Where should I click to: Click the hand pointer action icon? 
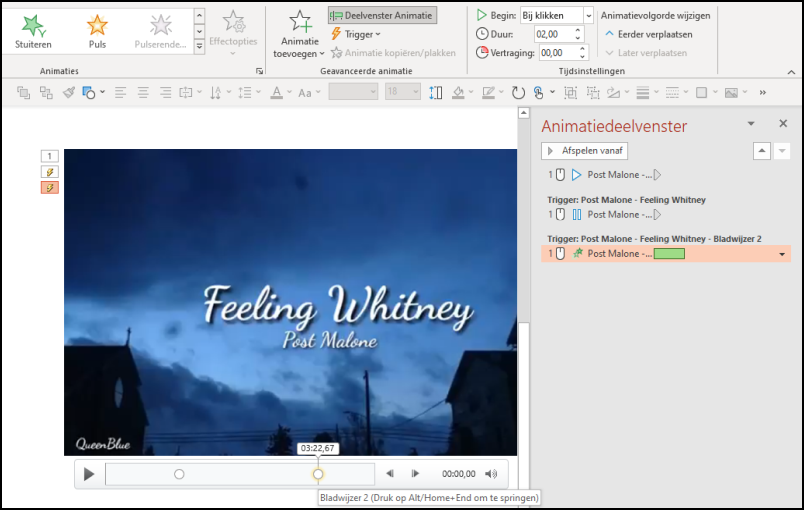coord(538,93)
